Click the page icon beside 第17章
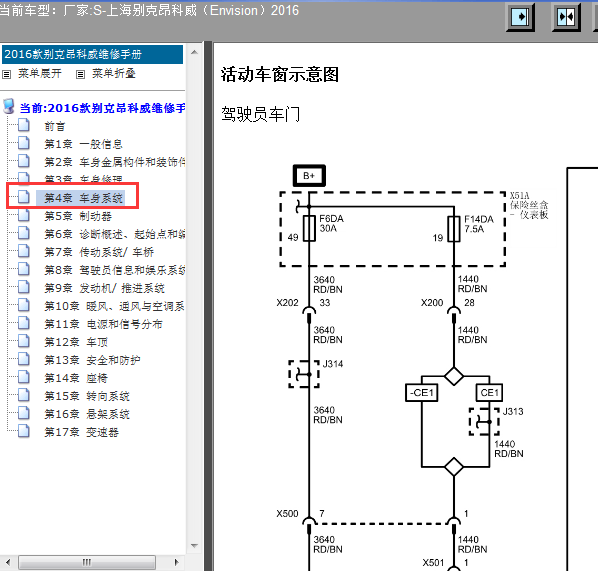598x571 pixels. tap(24, 431)
